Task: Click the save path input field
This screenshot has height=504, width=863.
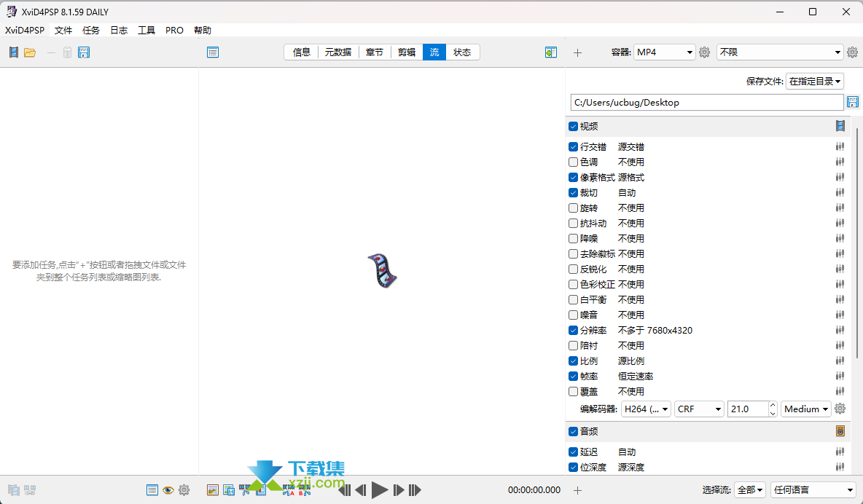Action: 707,103
